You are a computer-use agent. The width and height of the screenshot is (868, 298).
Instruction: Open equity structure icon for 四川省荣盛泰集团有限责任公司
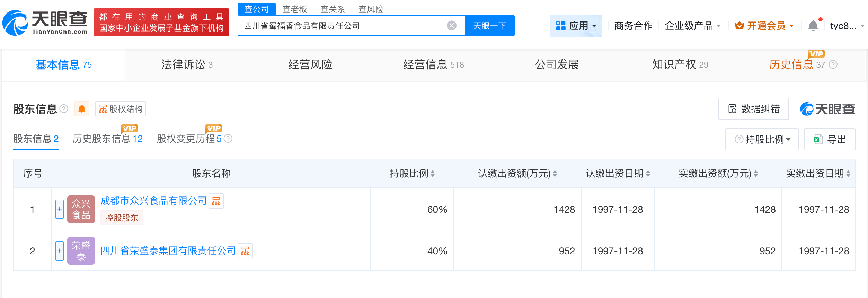click(x=245, y=251)
